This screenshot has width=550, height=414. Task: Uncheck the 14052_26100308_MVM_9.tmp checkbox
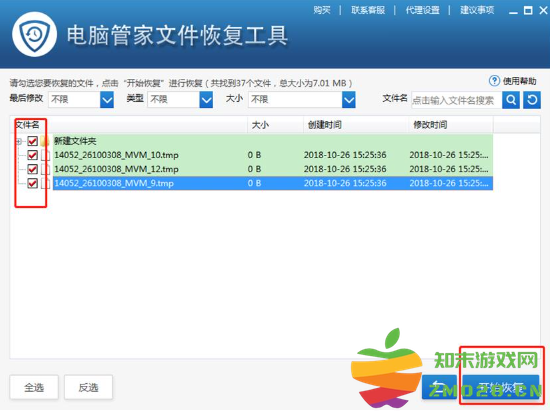(32, 183)
